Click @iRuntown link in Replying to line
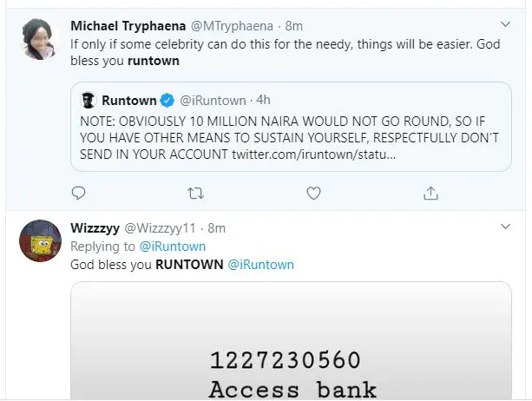This screenshot has width=532, height=401. [173, 247]
